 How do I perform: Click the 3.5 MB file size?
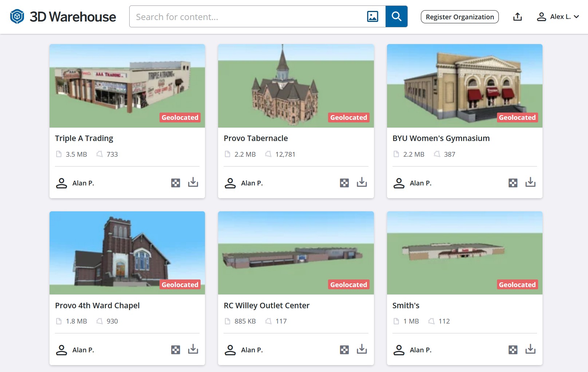coord(76,154)
